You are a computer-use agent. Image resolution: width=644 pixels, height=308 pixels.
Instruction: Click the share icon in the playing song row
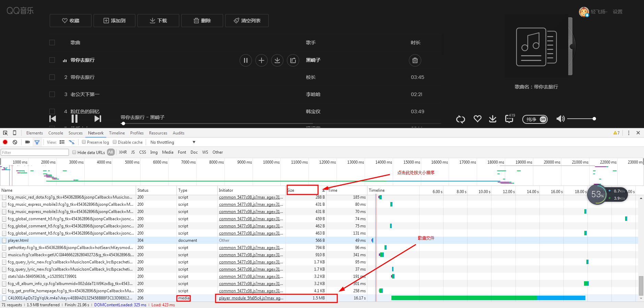(293, 60)
